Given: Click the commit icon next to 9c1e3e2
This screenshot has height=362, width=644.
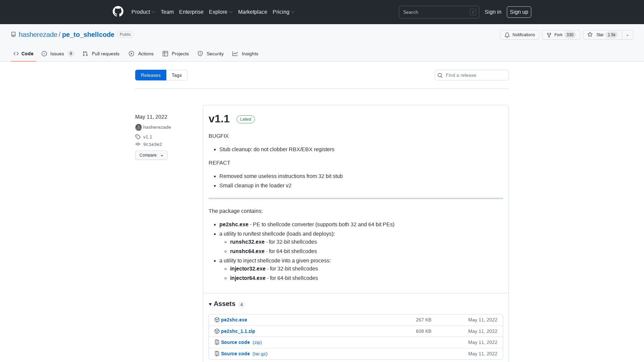Looking at the screenshot, I should click(x=138, y=144).
